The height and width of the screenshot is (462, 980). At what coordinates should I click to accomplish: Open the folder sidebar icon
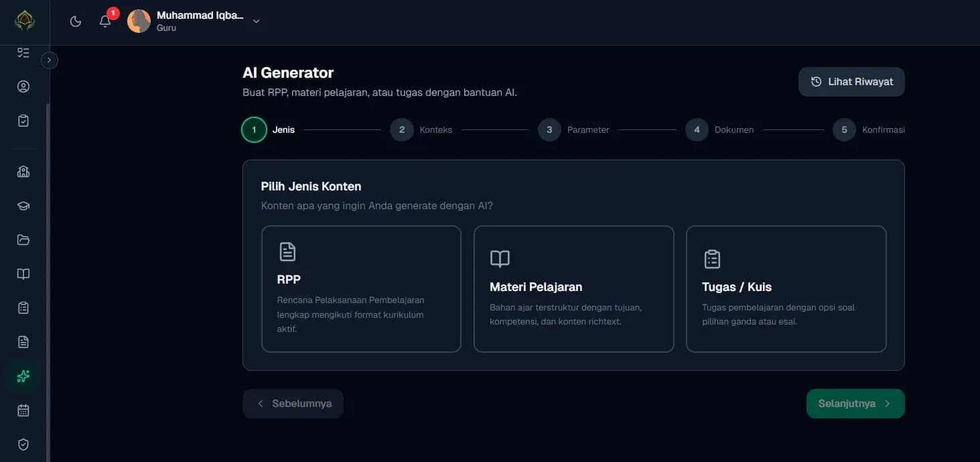pos(23,240)
